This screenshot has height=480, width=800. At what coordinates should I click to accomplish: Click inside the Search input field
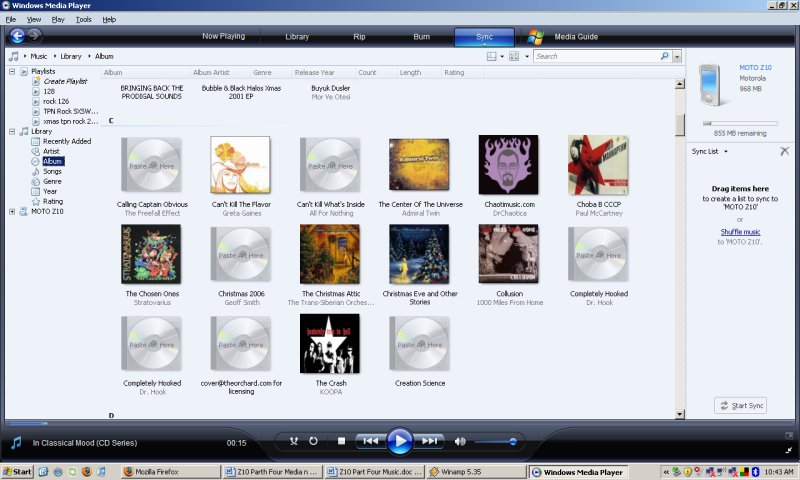point(597,56)
